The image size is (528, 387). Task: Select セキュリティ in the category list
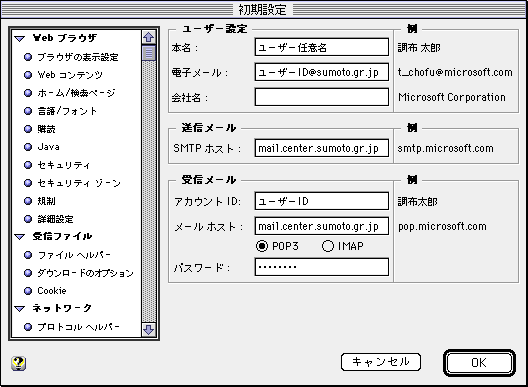coord(64,165)
